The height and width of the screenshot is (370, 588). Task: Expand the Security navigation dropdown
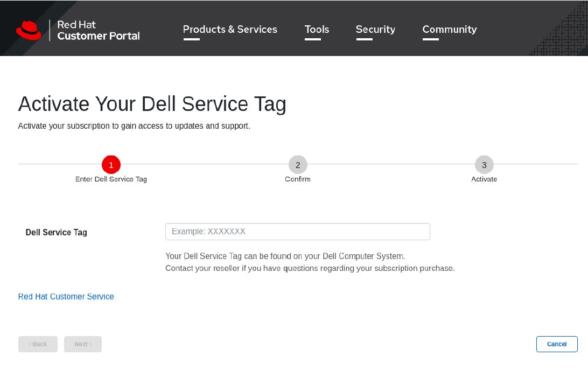[x=375, y=30]
